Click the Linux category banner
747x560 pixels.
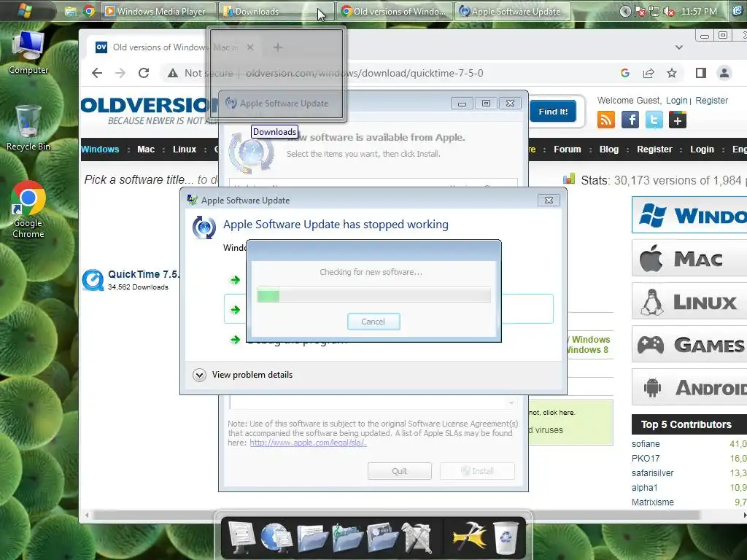pyautogui.click(x=689, y=301)
